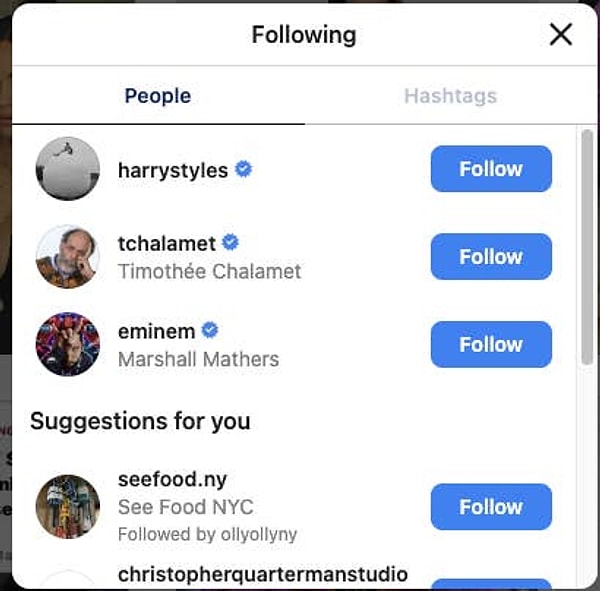Close the Following dialog with X
Screen dimensions: 600x591
coord(561,35)
